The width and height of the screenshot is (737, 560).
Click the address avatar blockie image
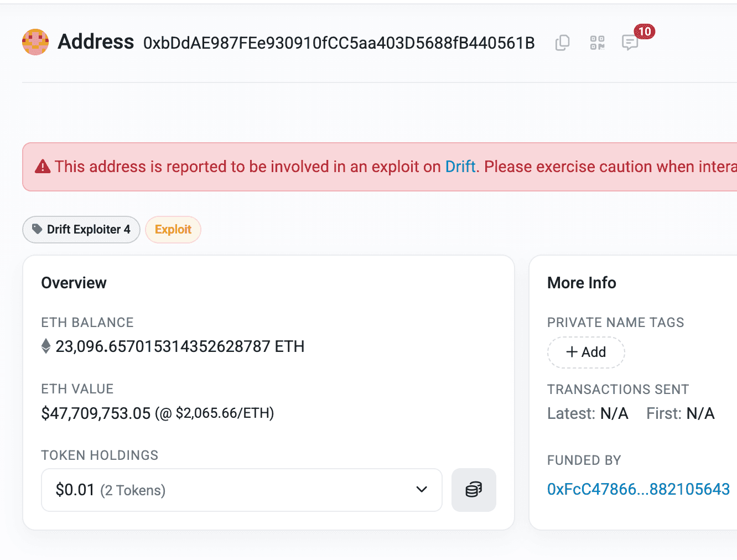pyautogui.click(x=35, y=42)
